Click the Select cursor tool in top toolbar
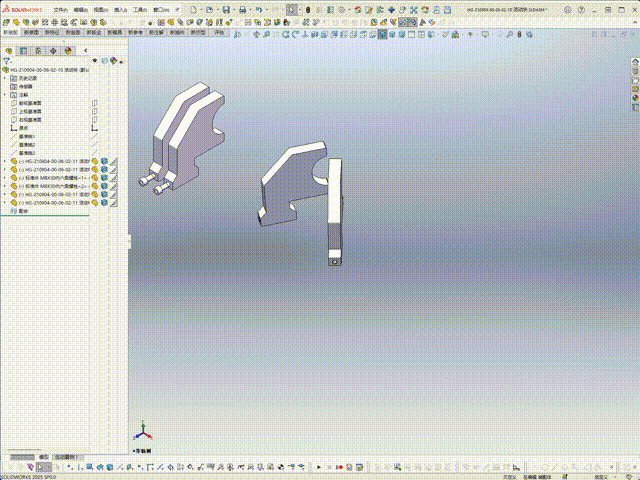The width and height of the screenshot is (640, 480). click(x=291, y=9)
